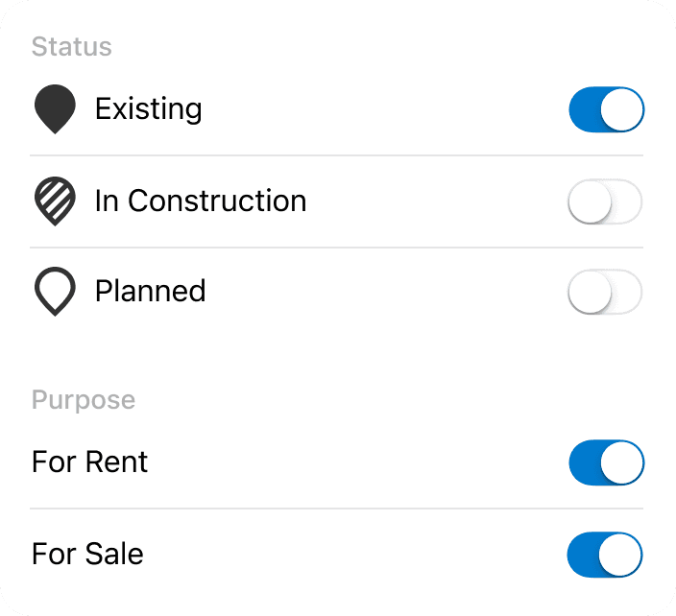Click the Status section header
676x616 pixels.
[71, 47]
